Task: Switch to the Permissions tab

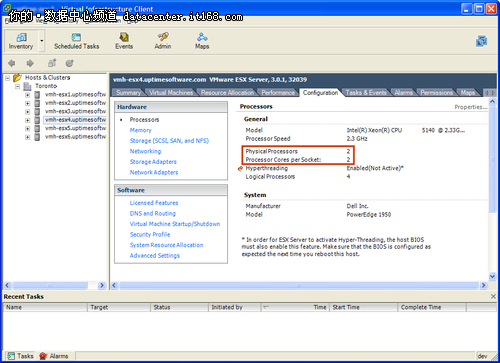Action: click(436, 93)
